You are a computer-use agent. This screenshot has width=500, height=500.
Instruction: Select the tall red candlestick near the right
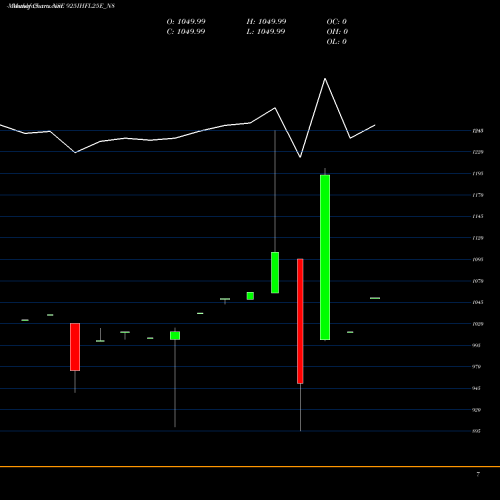[x=300, y=321]
